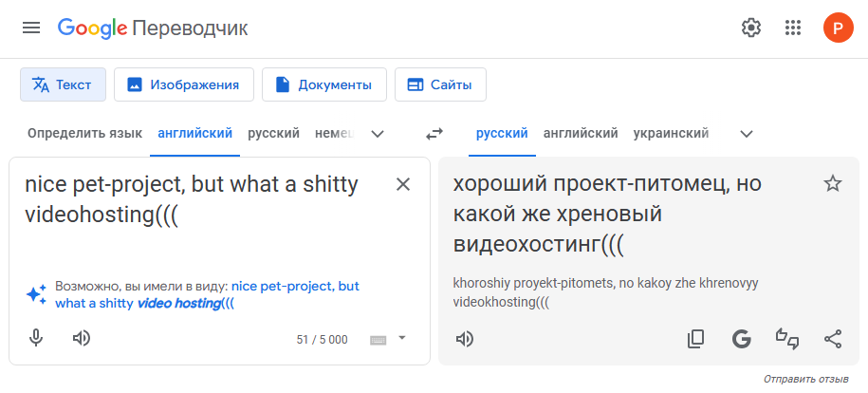Go to Google Переводчик logo home

[x=153, y=28]
